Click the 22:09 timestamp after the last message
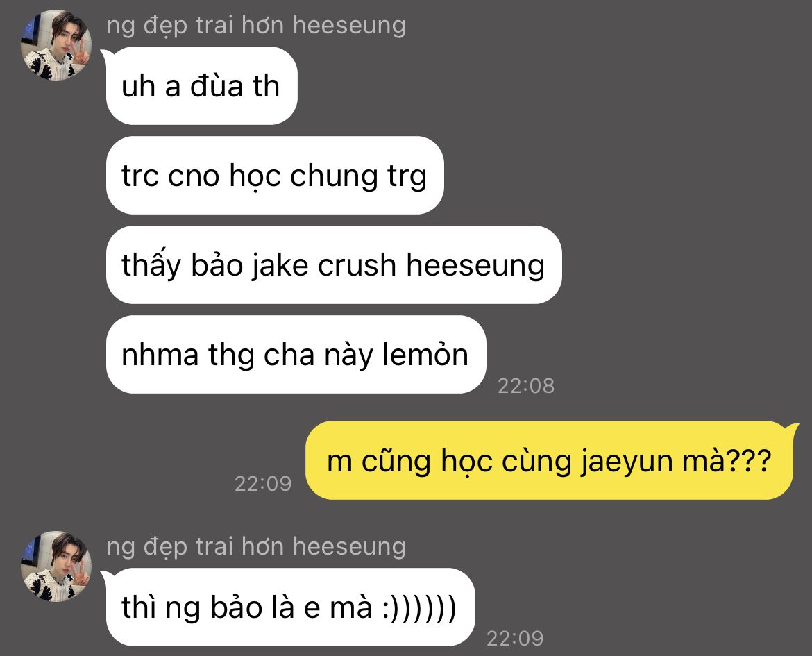This screenshot has width=812, height=656. (515, 639)
